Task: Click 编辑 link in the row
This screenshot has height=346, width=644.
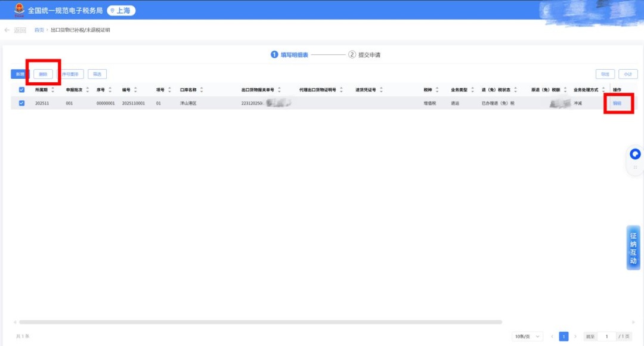Action: [617, 103]
